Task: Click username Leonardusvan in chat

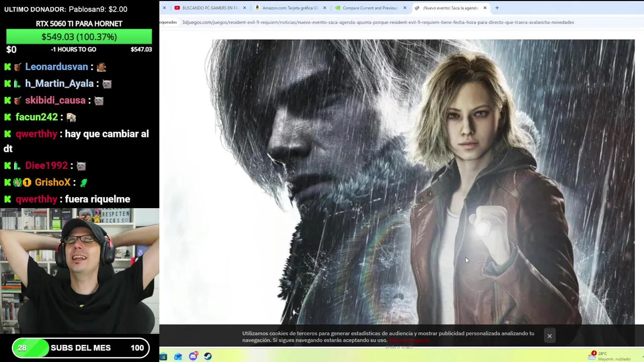Action: (x=56, y=67)
